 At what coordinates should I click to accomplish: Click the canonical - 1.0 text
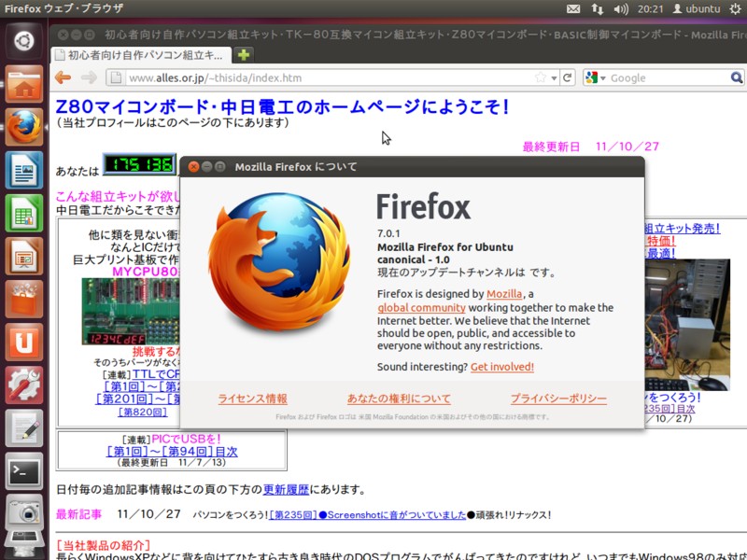pyautogui.click(x=413, y=259)
